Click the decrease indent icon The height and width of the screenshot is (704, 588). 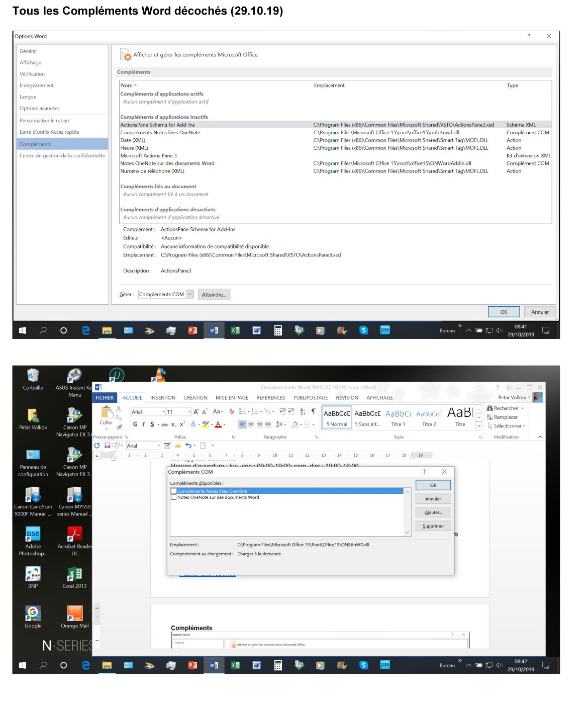click(283, 411)
